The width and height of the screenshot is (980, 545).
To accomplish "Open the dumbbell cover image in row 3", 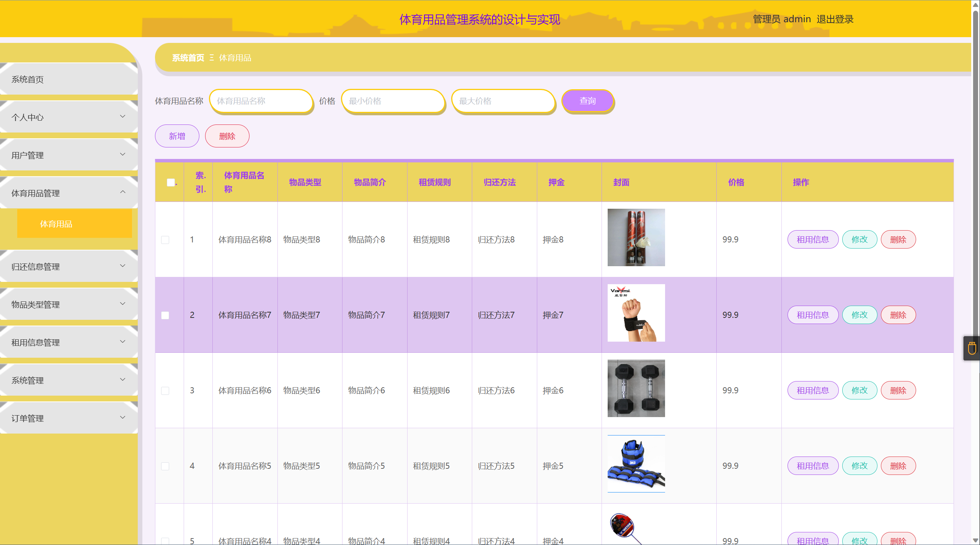I will (x=636, y=388).
